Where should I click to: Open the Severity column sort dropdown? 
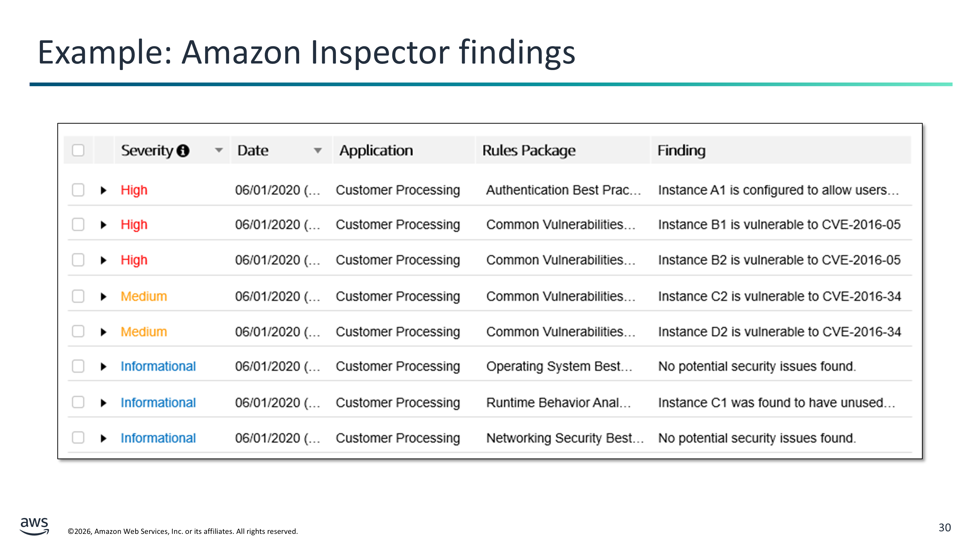(x=219, y=150)
